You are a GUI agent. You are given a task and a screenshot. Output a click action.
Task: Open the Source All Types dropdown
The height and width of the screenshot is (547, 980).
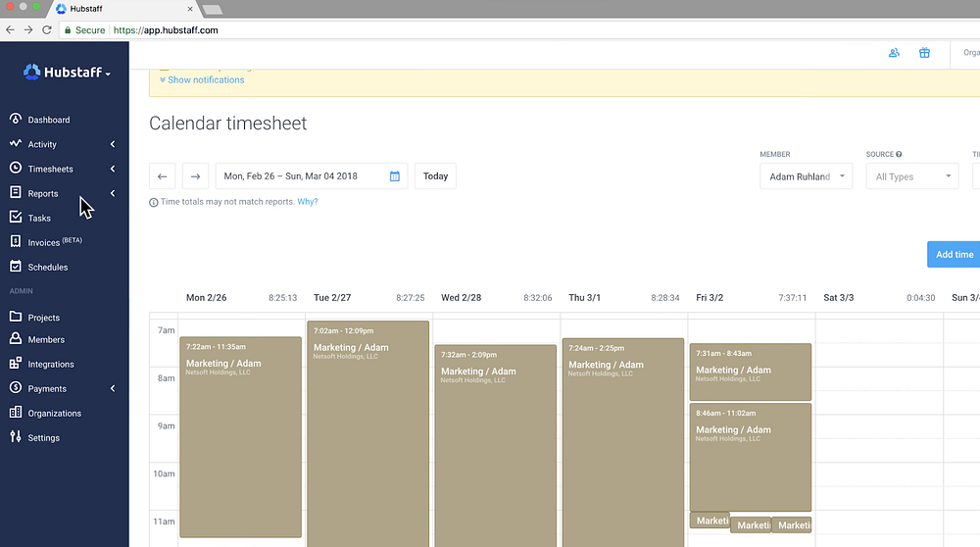point(912,176)
